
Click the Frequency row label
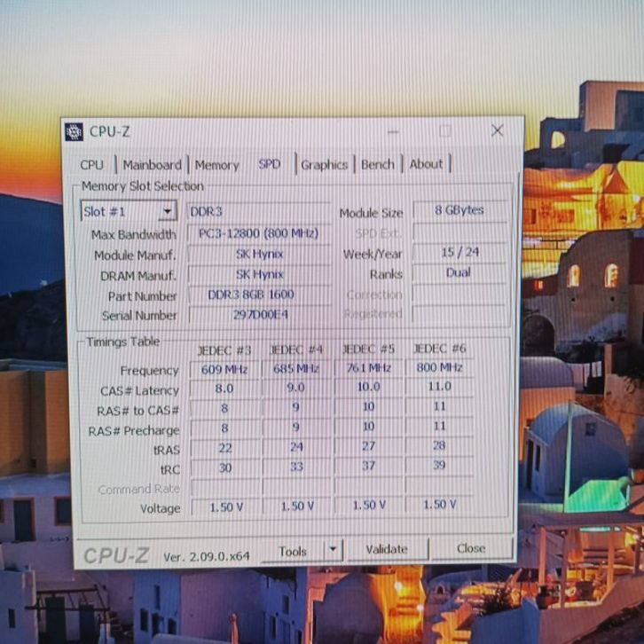coord(149,371)
